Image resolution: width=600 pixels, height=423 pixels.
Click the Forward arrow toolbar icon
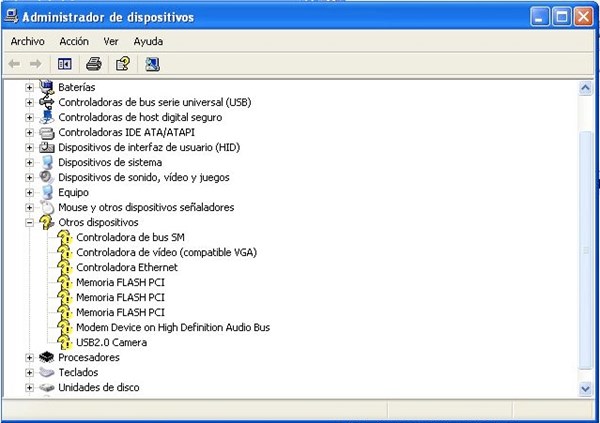36,64
